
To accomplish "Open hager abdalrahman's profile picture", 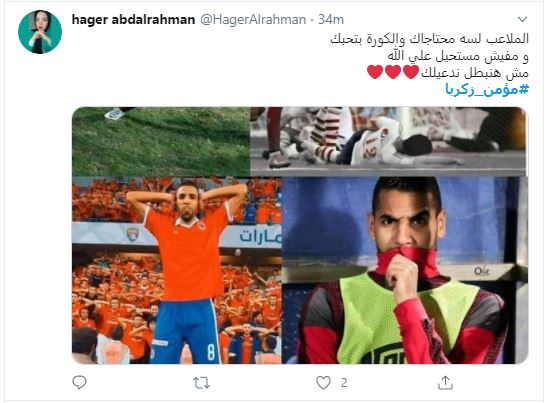I will (x=40, y=32).
